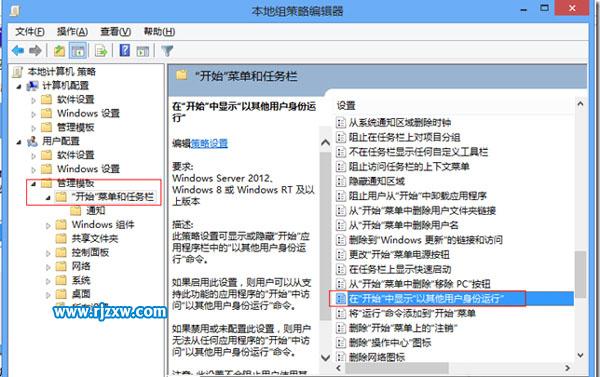Select policy 从系统通知区域删除时钟
This screenshot has height=377, width=600.
[400, 122]
